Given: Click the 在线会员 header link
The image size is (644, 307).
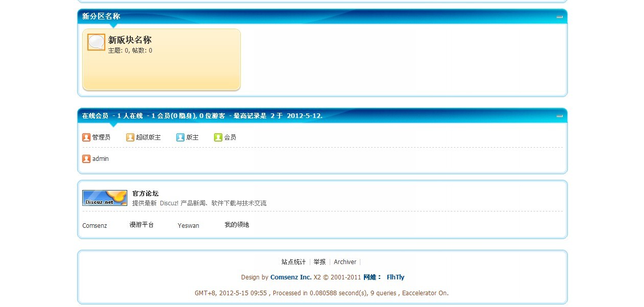Looking at the screenshot, I should click(95, 116).
